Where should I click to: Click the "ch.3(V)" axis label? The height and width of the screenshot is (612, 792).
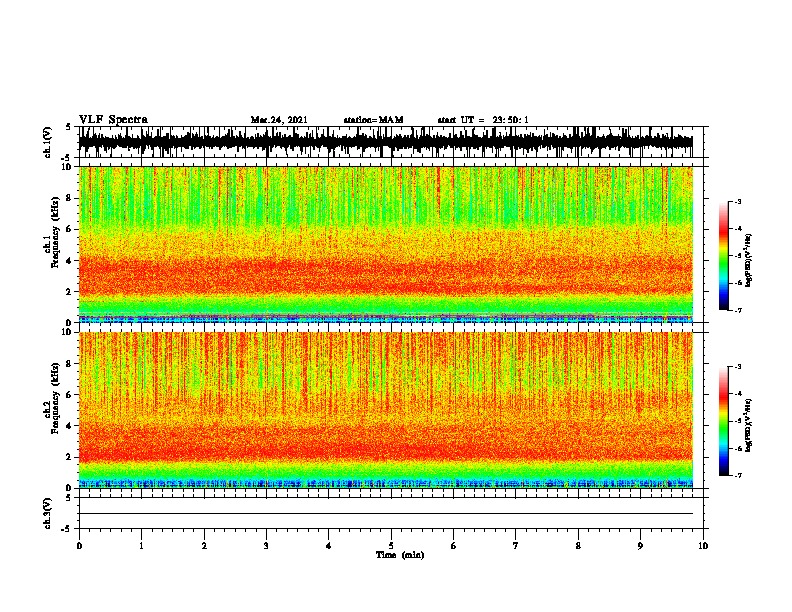pyautogui.click(x=48, y=514)
